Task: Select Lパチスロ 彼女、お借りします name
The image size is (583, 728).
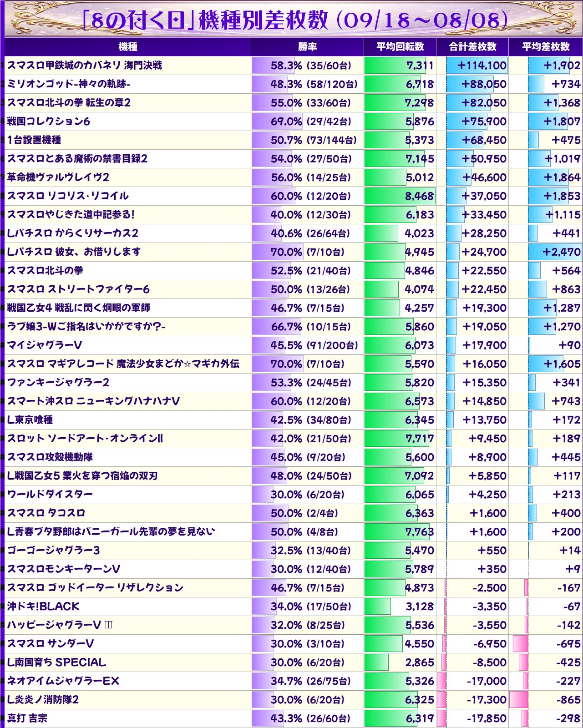Action: [x=74, y=252]
